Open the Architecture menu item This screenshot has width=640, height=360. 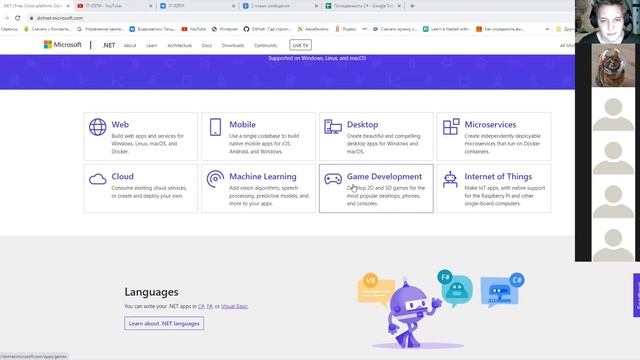tap(179, 45)
